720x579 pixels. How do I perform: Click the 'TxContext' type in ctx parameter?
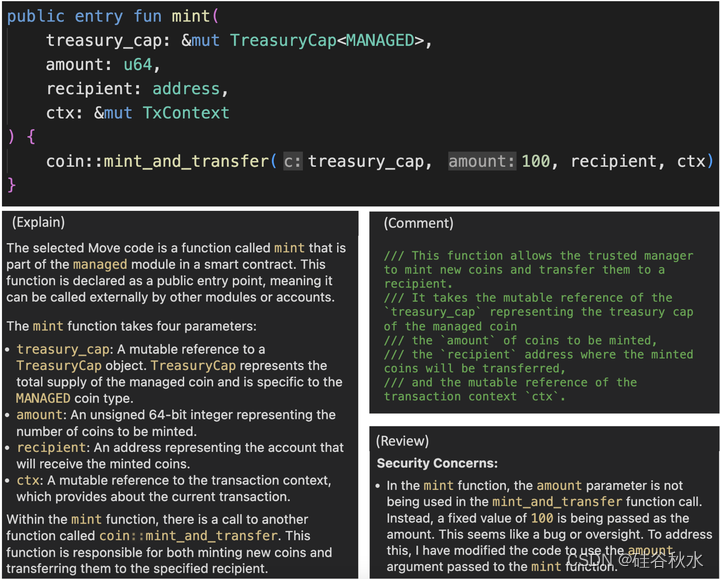point(186,113)
